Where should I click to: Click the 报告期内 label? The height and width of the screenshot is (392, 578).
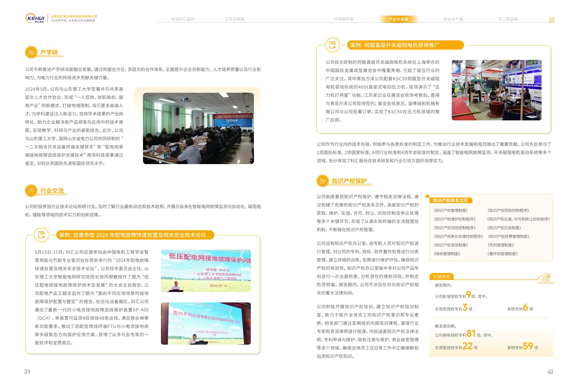pos(444,285)
